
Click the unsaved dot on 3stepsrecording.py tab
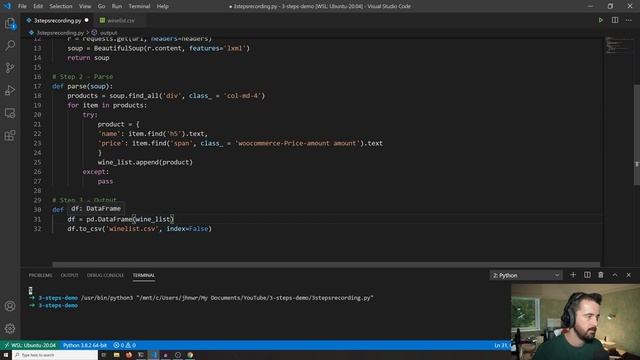[x=87, y=20]
